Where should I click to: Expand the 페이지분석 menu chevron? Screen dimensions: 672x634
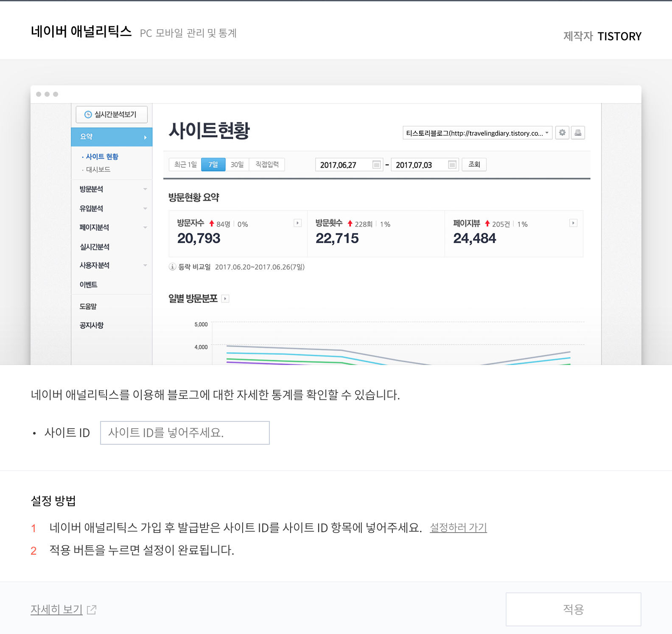[x=145, y=227]
